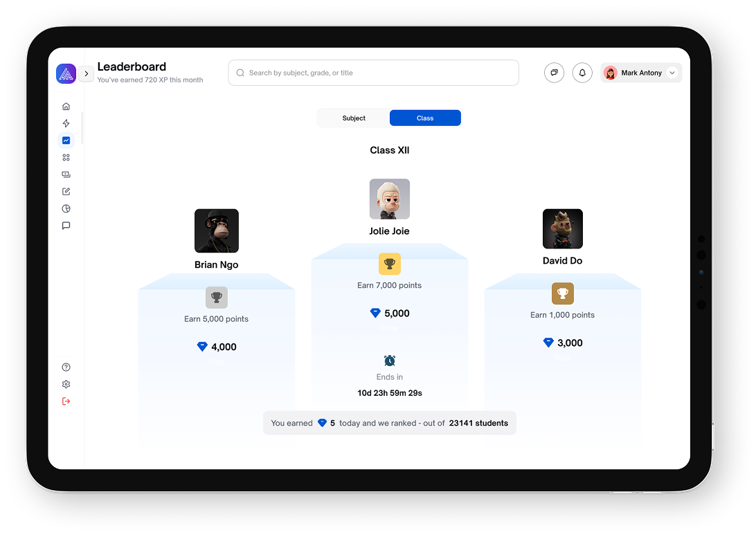Viewport: 756px width, 535px height.
Task: Click the diamond icon beside 5,000
Action: tap(375, 314)
